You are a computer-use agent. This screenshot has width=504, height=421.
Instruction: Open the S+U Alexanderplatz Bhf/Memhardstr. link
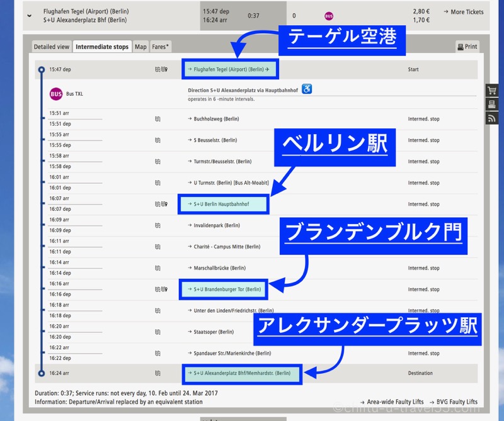click(239, 373)
